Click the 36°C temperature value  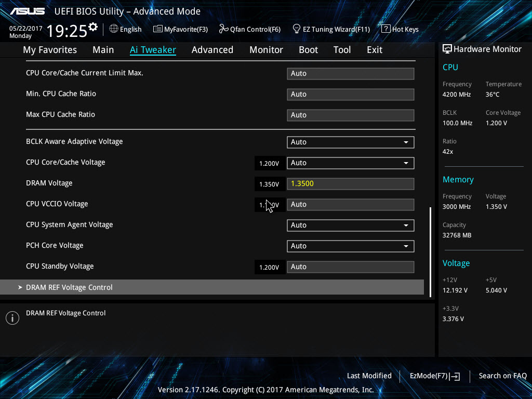pyautogui.click(x=493, y=95)
